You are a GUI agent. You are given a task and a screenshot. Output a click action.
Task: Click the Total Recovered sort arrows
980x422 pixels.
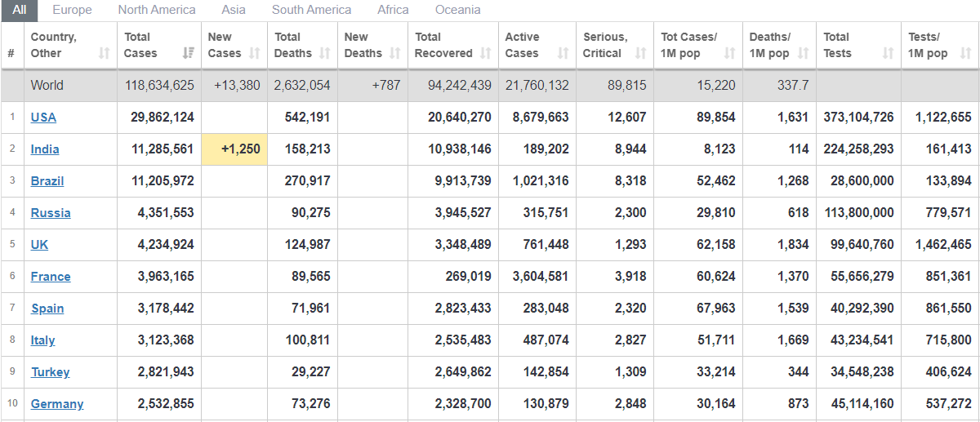point(486,53)
